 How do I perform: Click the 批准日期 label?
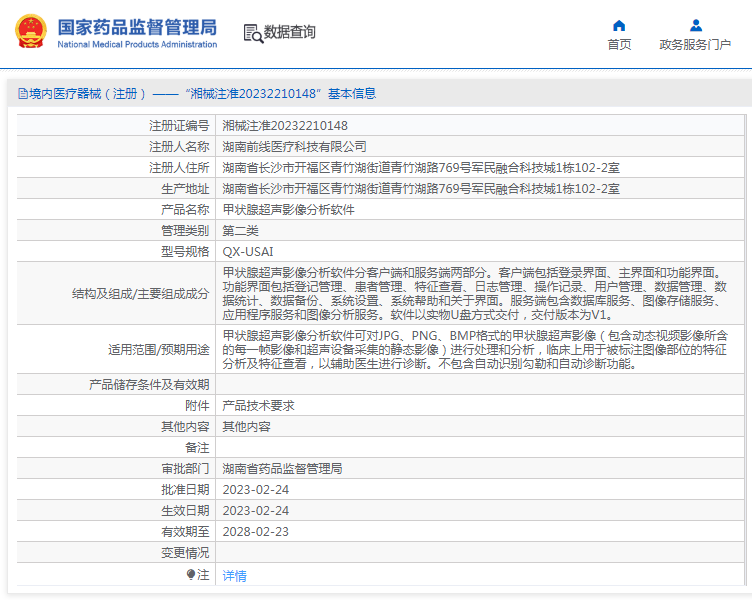tap(185, 490)
